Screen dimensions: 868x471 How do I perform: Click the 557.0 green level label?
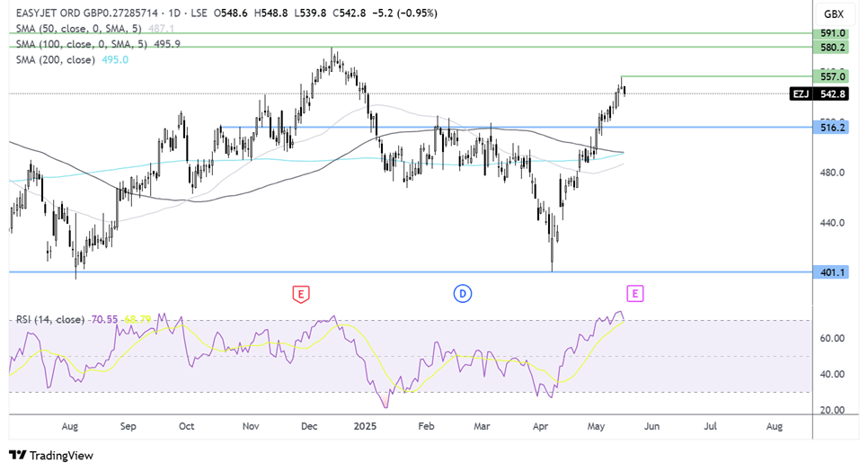(833, 78)
